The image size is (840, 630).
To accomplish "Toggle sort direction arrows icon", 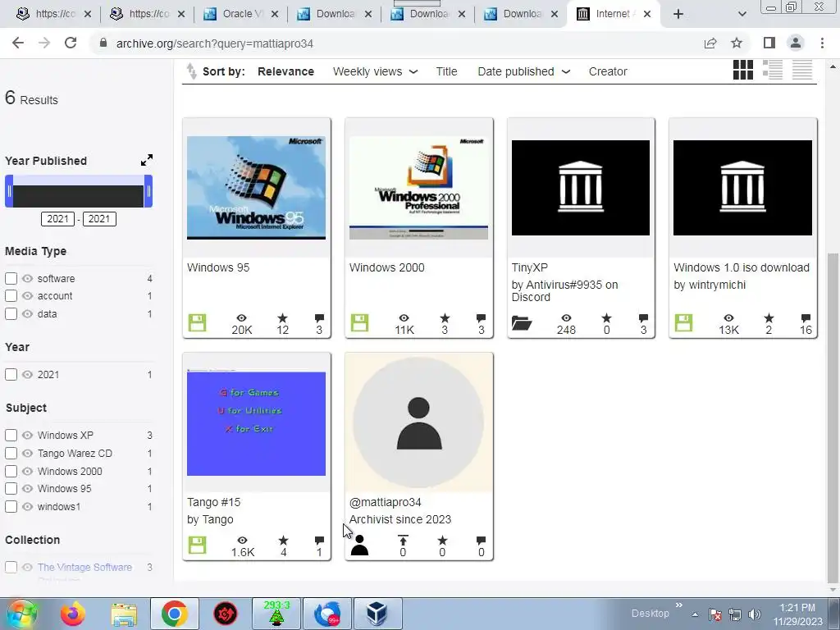I will click(x=191, y=71).
